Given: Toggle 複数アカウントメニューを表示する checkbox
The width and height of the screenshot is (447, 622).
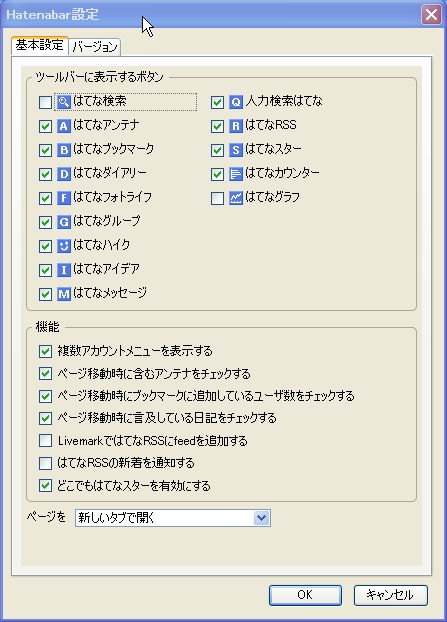Looking at the screenshot, I should click(x=45, y=351).
